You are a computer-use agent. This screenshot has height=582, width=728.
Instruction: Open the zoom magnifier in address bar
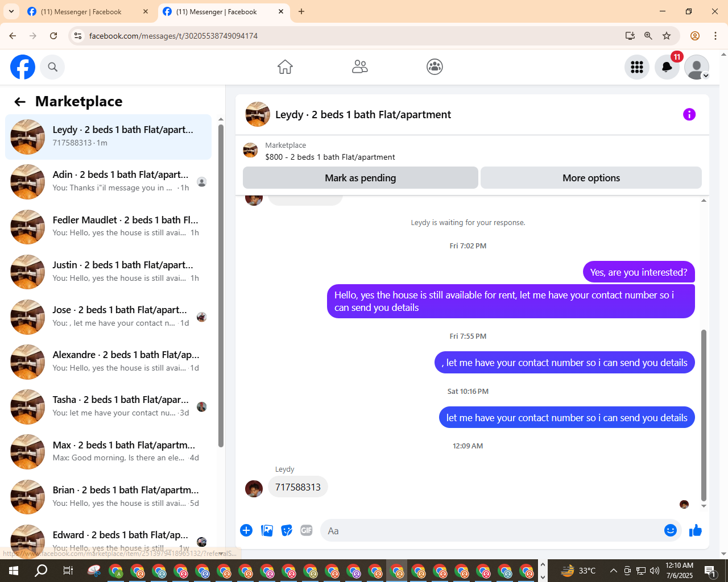point(648,36)
